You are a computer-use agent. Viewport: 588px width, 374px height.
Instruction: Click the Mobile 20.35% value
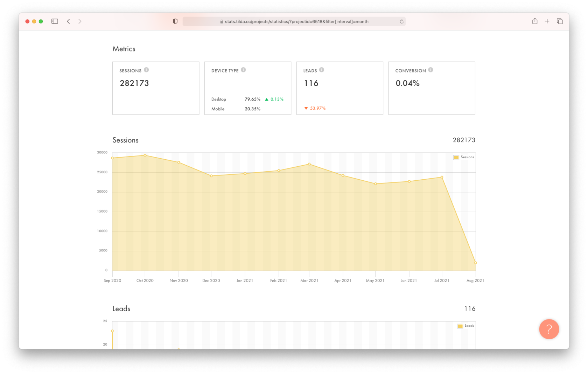[x=252, y=109]
